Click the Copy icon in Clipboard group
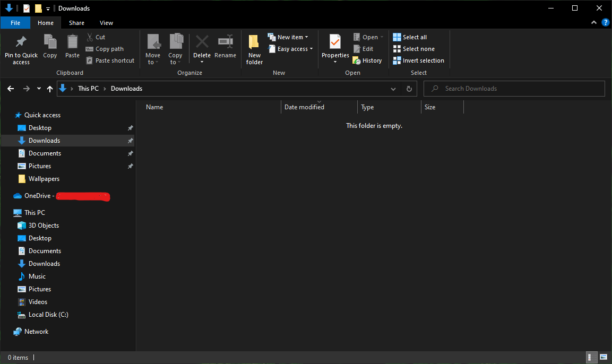 point(50,42)
